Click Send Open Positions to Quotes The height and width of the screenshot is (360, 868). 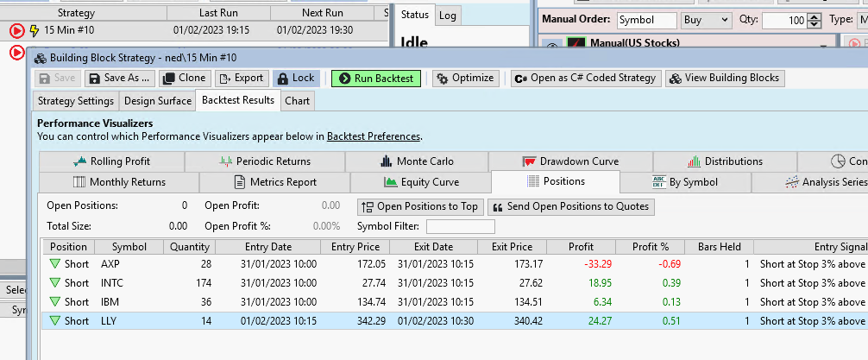pyautogui.click(x=571, y=206)
